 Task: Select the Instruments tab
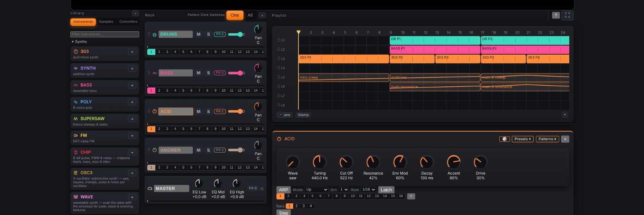[83, 22]
